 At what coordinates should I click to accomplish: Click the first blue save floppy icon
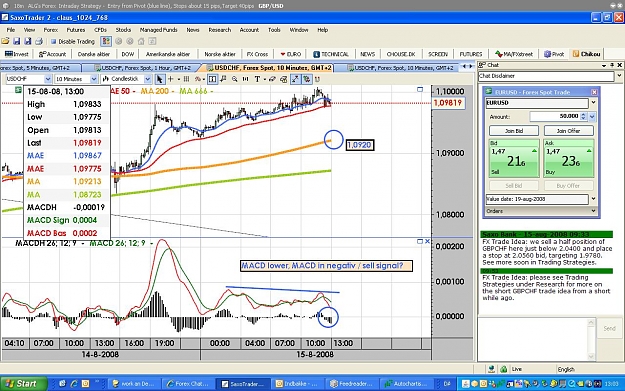pos(16,41)
